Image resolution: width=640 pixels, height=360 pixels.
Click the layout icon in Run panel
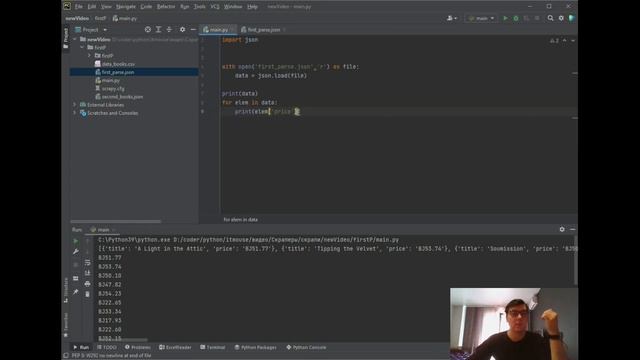click(76, 278)
